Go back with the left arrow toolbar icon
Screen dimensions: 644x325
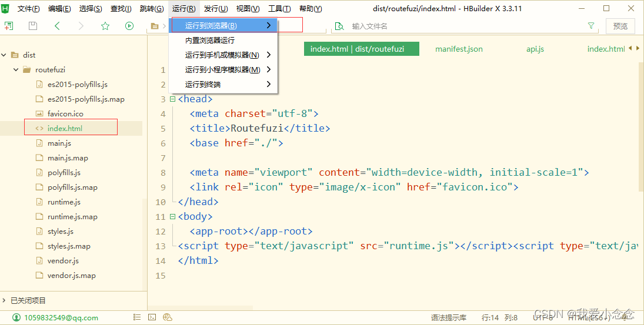(x=57, y=26)
